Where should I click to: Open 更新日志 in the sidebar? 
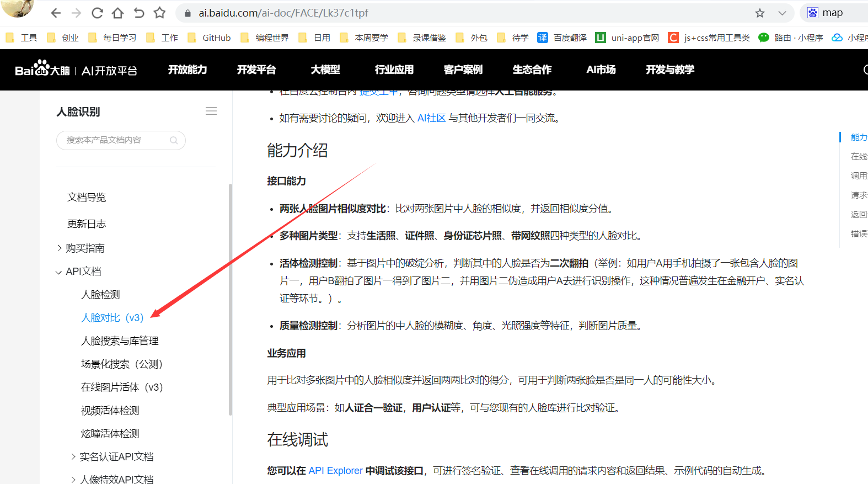87,224
